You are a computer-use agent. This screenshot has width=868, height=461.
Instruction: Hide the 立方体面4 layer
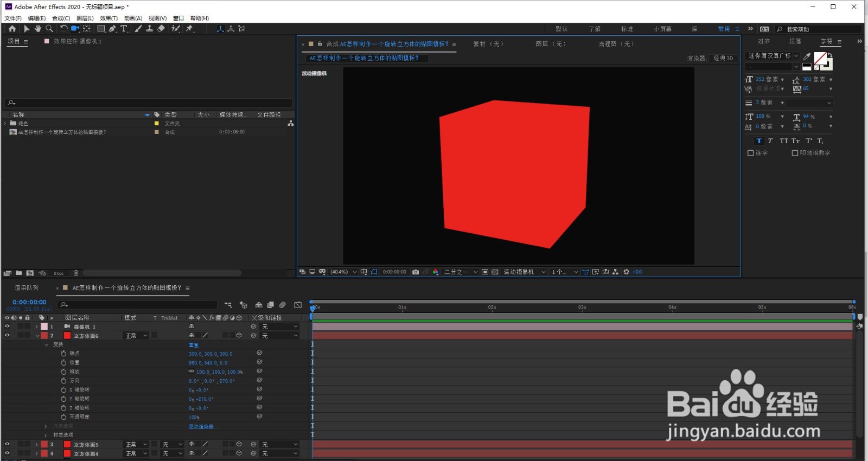7,453
